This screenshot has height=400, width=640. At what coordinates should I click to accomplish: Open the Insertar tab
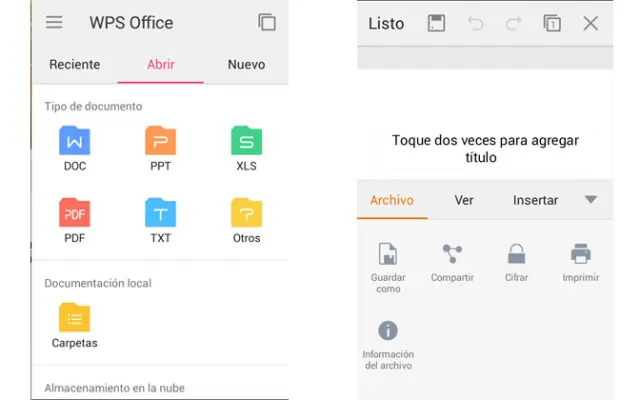pyautogui.click(x=535, y=200)
